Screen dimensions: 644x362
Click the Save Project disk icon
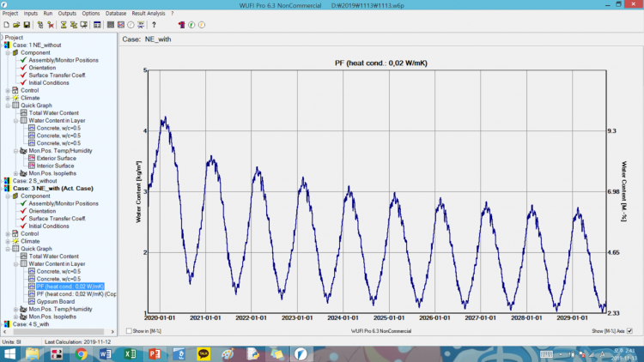27,25
